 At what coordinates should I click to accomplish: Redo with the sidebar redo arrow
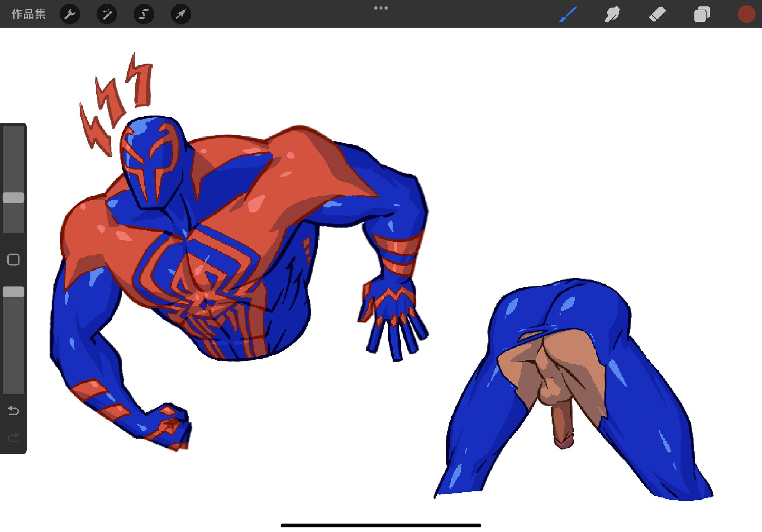pyautogui.click(x=13, y=437)
